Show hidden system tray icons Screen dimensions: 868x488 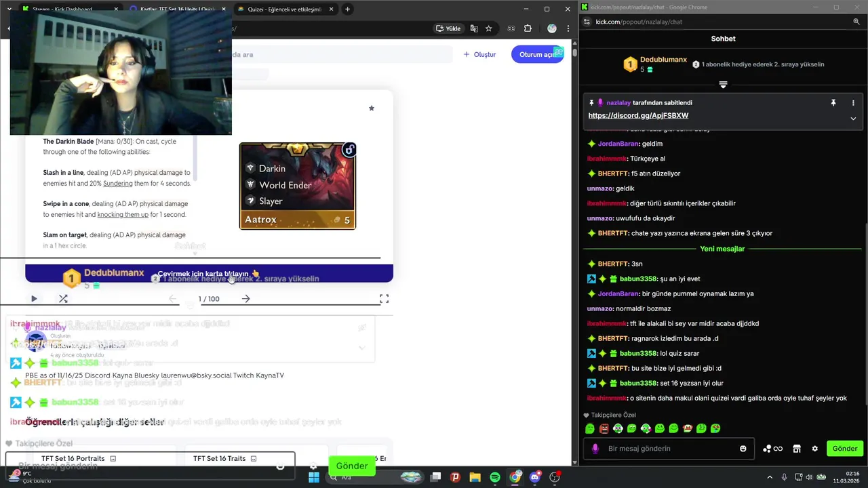coord(769,477)
